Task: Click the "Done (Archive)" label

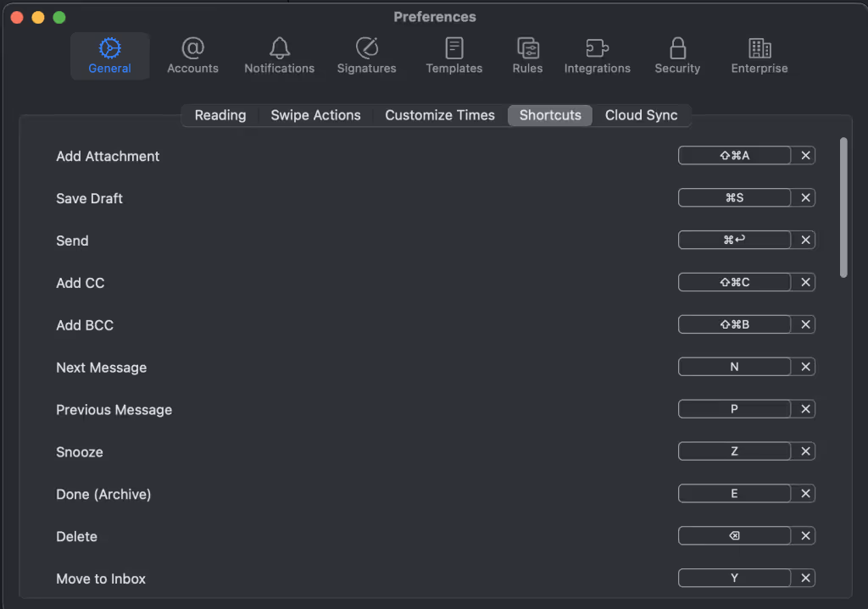Action: [103, 495]
